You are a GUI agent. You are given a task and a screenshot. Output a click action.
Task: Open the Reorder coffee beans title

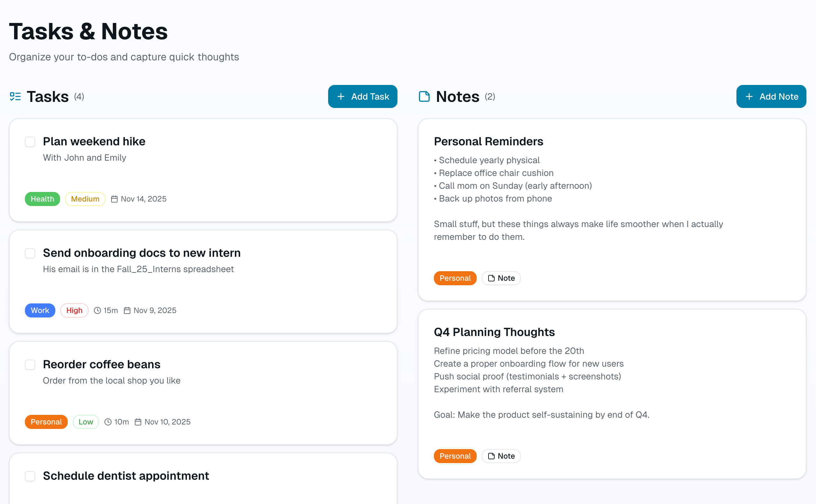(102, 364)
